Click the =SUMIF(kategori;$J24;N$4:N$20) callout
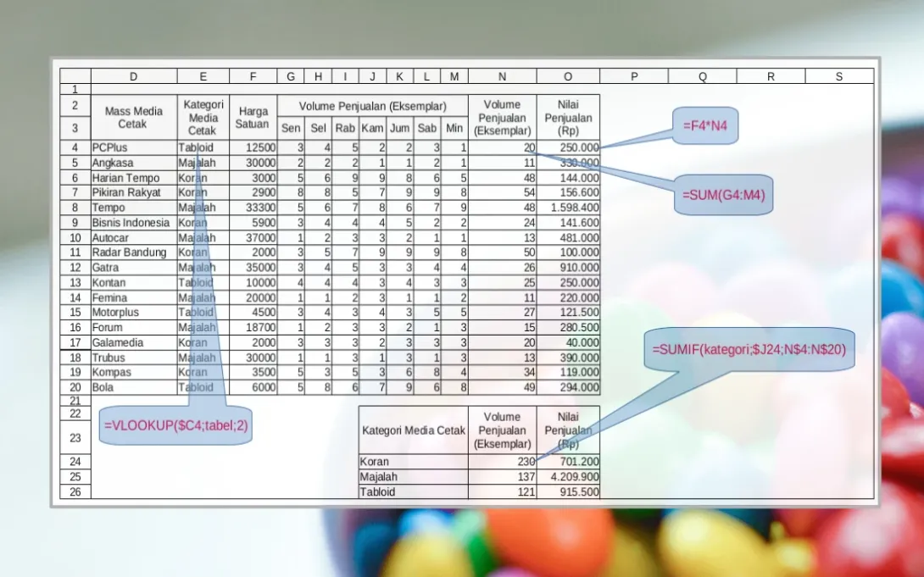 (749, 349)
